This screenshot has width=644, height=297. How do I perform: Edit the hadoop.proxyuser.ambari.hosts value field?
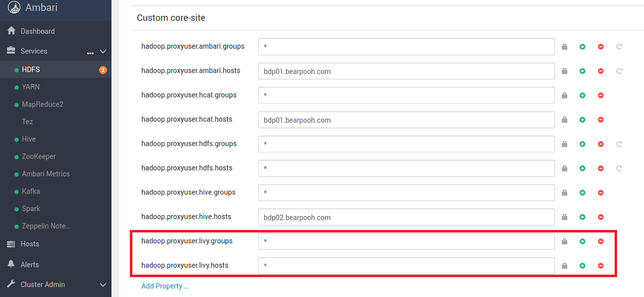pyautogui.click(x=407, y=71)
